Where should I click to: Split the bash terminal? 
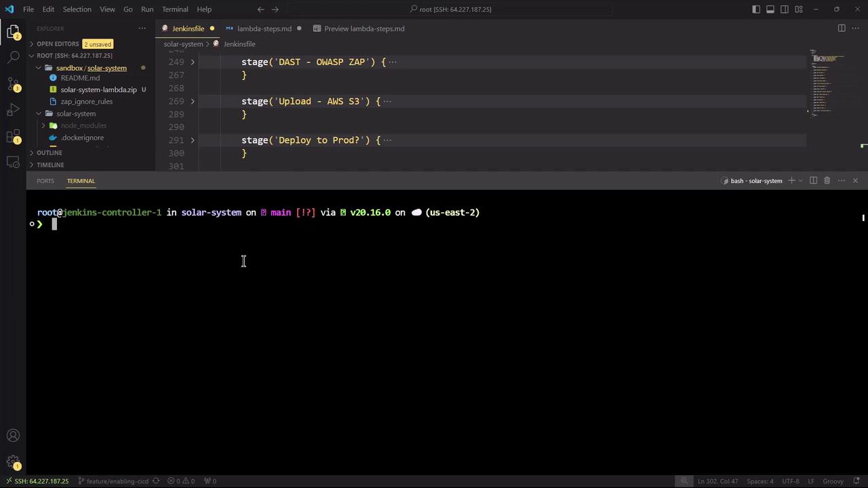tap(813, 181)
